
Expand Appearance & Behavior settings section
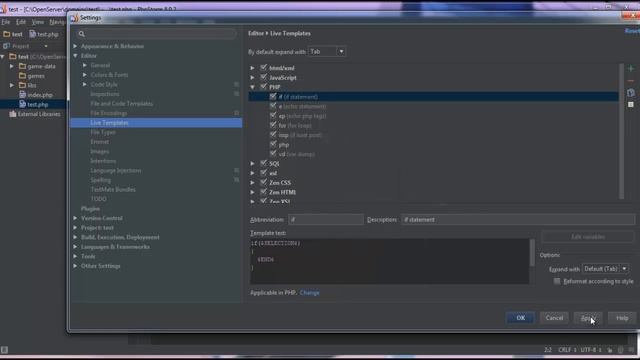tap(76, 46)
